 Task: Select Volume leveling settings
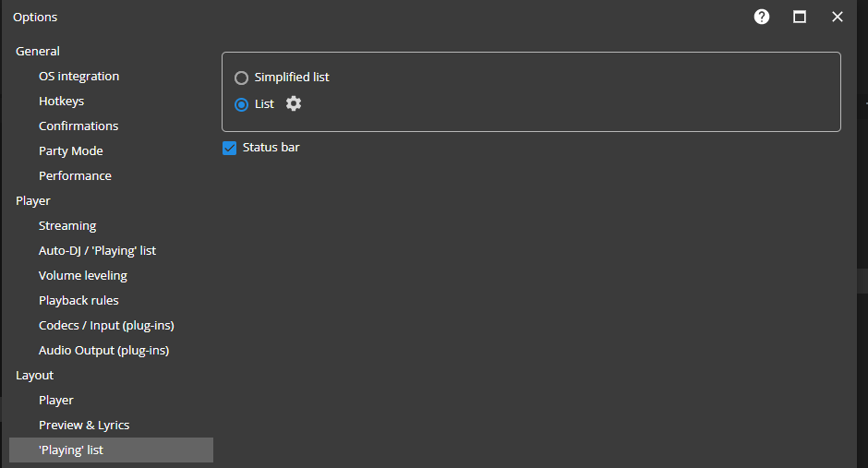click(83, 276)
